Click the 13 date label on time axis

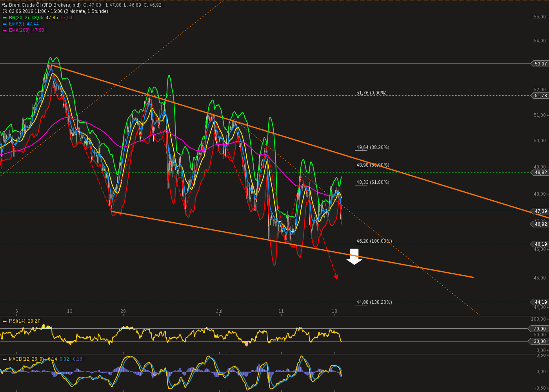70,311
